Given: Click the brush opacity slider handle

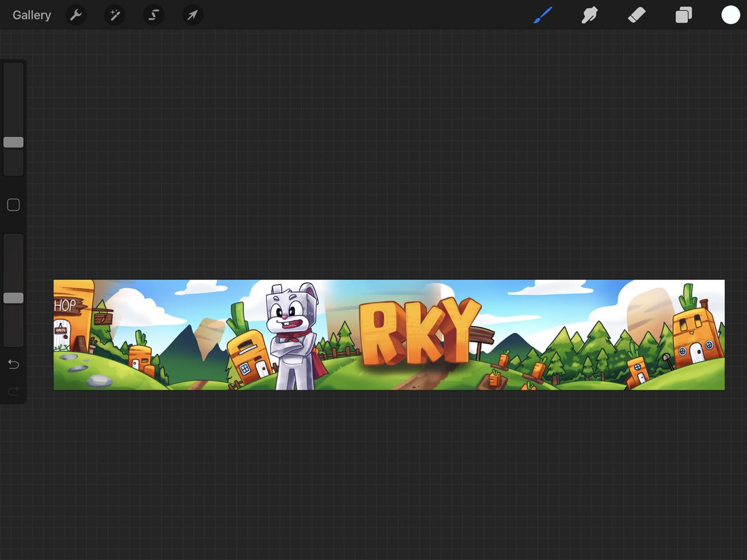Looking at the screenshot, I should click(14, 298).
